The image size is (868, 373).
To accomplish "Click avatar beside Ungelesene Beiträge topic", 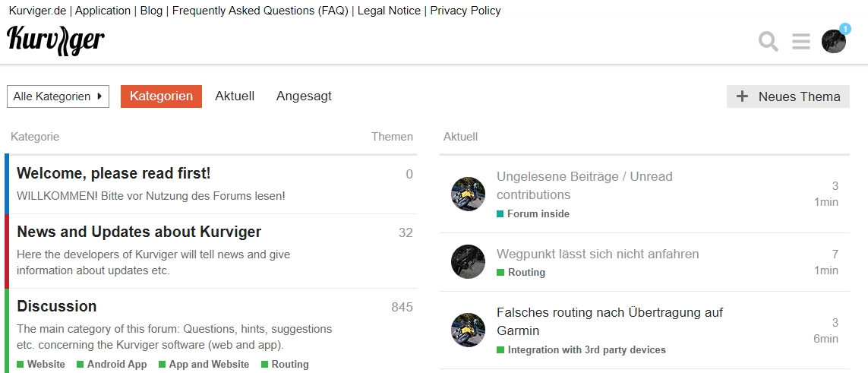I will [x=469, y=194].
